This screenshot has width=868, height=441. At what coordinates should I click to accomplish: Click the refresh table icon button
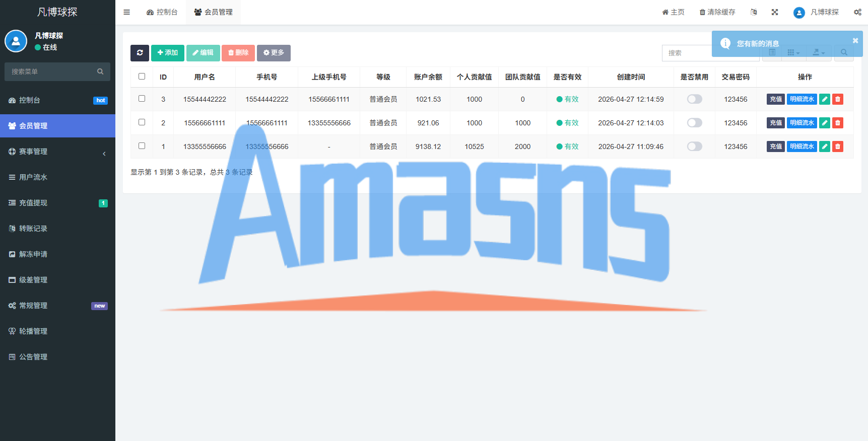140,53
